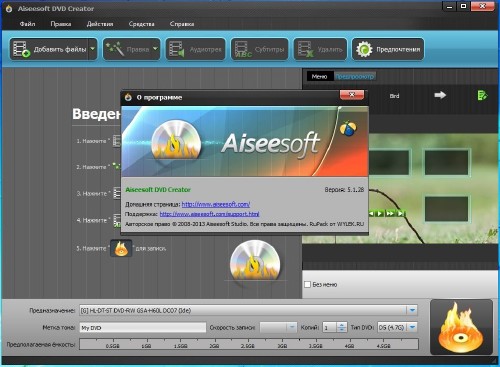Click the play button in menu preview

point(380,213)
